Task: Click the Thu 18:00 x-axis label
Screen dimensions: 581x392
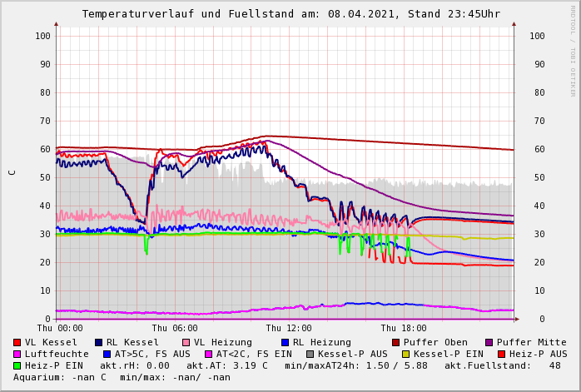Action: coord(404,329)
